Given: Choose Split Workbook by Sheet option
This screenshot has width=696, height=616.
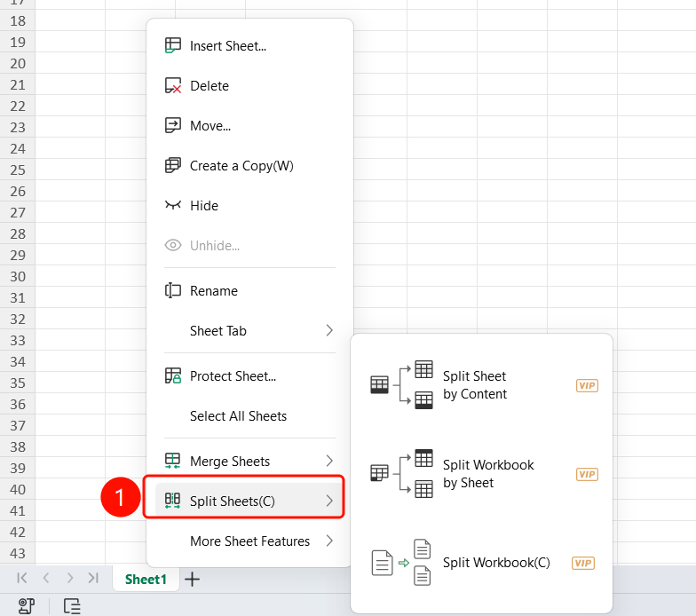Looking at the screenshot, I should click(481, 474).
